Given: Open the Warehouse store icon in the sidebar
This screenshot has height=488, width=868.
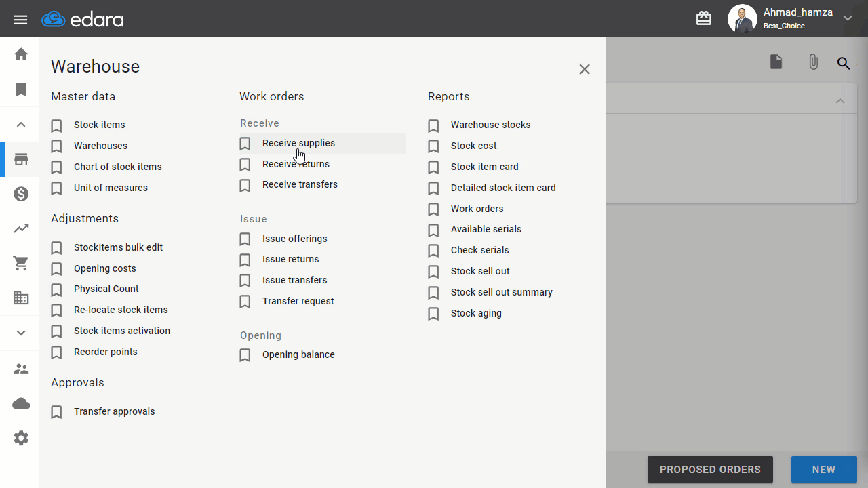Looking at the screenshot, I should pos(21,160).
